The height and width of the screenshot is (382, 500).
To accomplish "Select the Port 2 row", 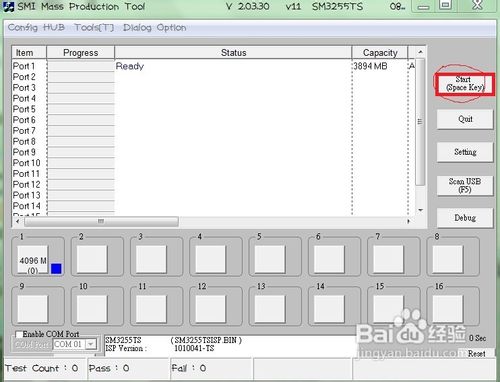I will (213, 77).
